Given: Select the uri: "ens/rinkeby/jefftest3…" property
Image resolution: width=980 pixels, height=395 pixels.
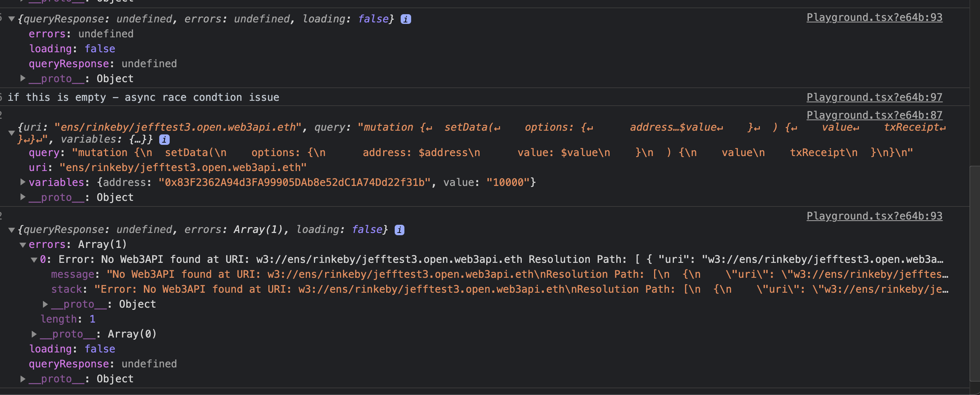Looking at the screenshot, I should (168, 167).
